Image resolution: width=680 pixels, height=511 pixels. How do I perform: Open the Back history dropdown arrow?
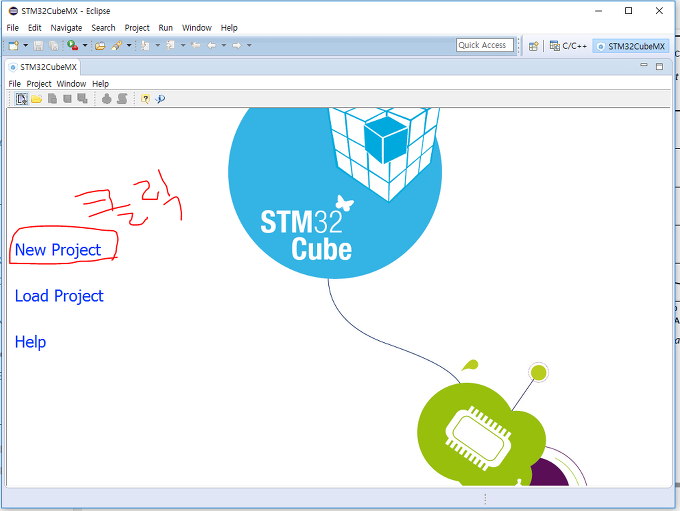coord(224,45)
